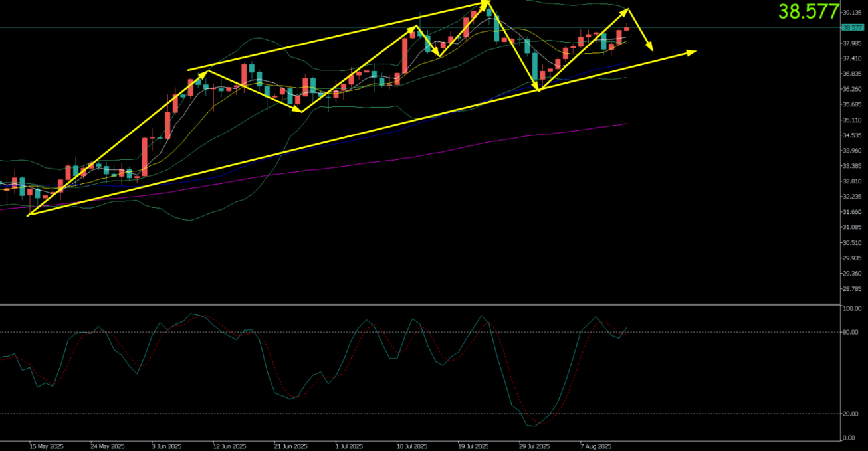868x451 pixels.
Task: Click the 31.085 price axis label
Action: pyautogui.click(x=853, y=227)
